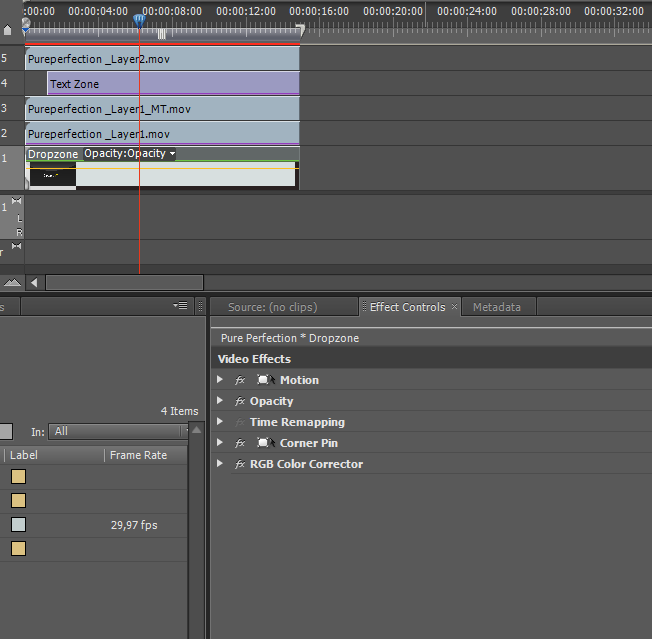Click the timeline horizontal scrollbar thumb
652x639 pixels.
[124, 283]
